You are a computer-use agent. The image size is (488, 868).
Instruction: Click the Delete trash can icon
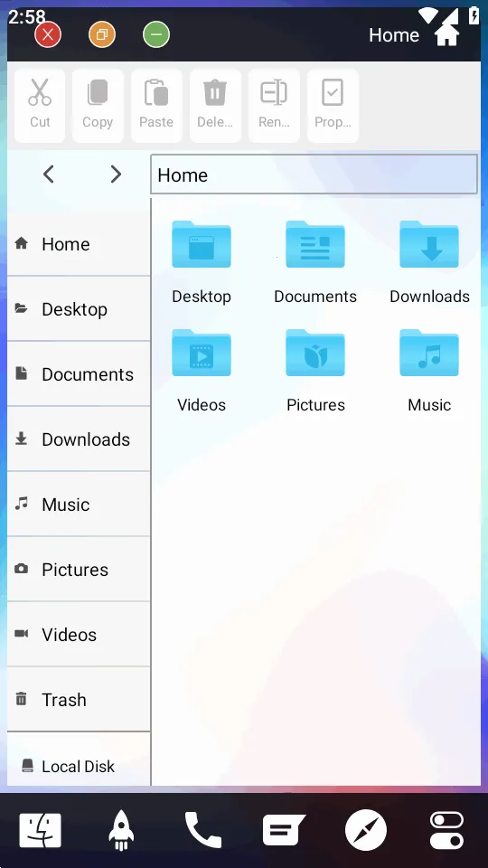coord(215,105)
